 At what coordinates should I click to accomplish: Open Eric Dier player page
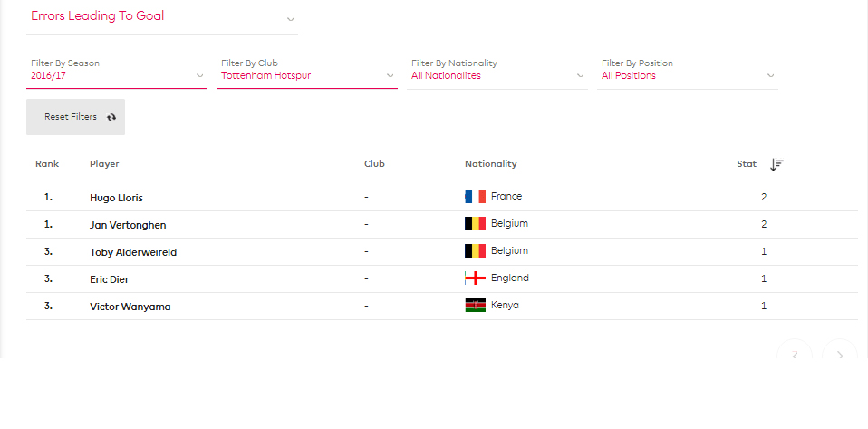point(109,279)
